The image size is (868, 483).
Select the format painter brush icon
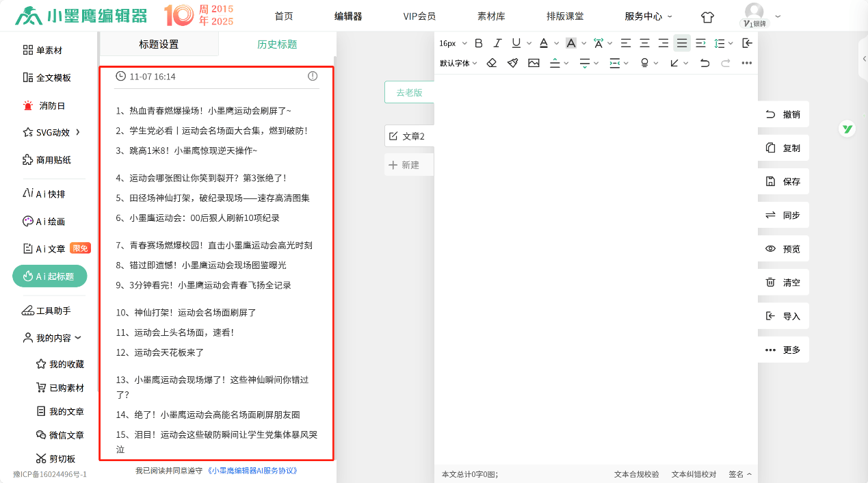click(512, 63)
